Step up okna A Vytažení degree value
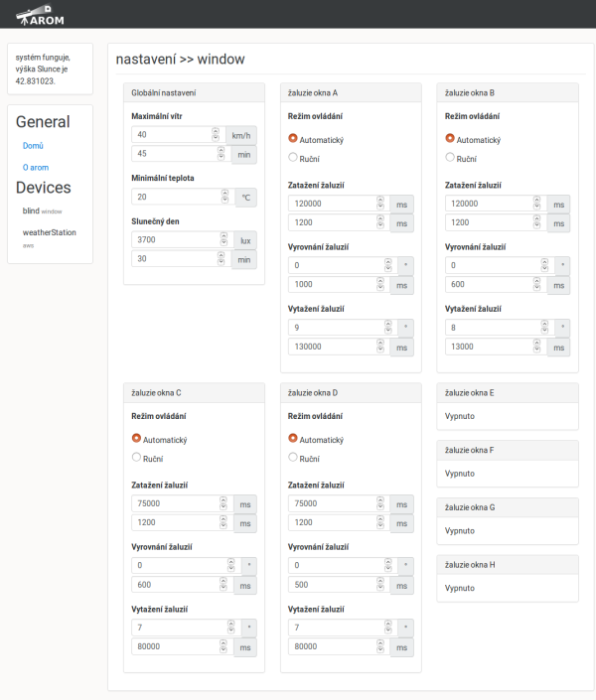Screen dimensions: 596x700 pos(388,324)
